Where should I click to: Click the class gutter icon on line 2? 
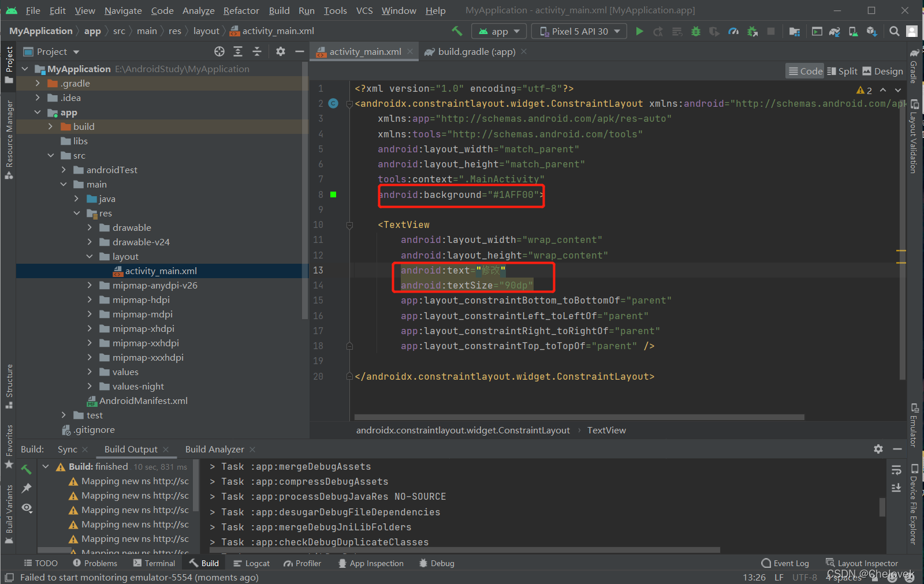[333, 103]
